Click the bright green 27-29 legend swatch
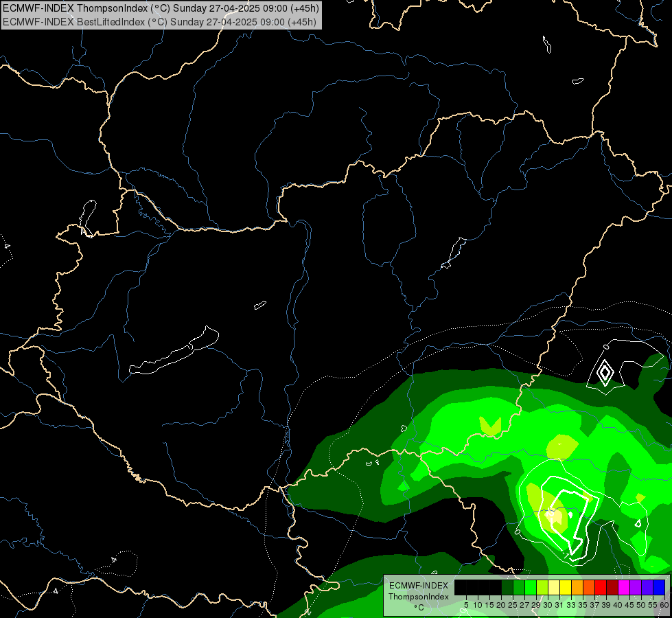The image size is (672, 618). pos(531,588)
